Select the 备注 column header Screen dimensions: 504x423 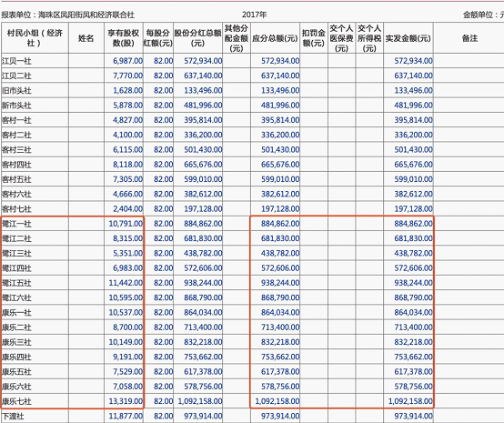tap(469, 38)
